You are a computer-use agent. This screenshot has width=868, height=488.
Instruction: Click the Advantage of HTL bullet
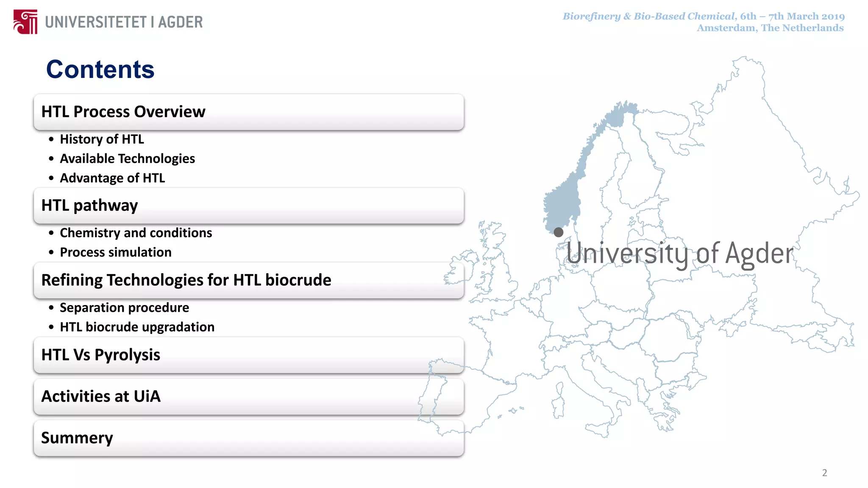pos(112,178)
